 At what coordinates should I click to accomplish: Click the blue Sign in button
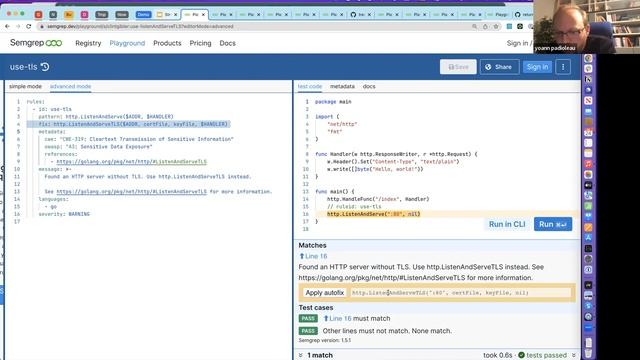click(537, 67)
